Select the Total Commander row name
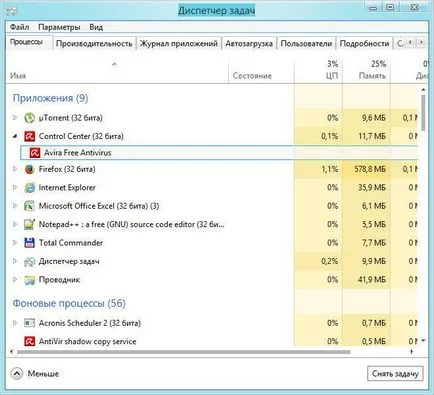 71,243
